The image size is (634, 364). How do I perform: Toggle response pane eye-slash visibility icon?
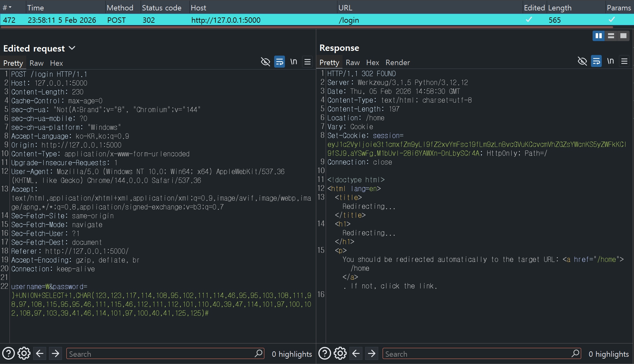click(582, 61)
